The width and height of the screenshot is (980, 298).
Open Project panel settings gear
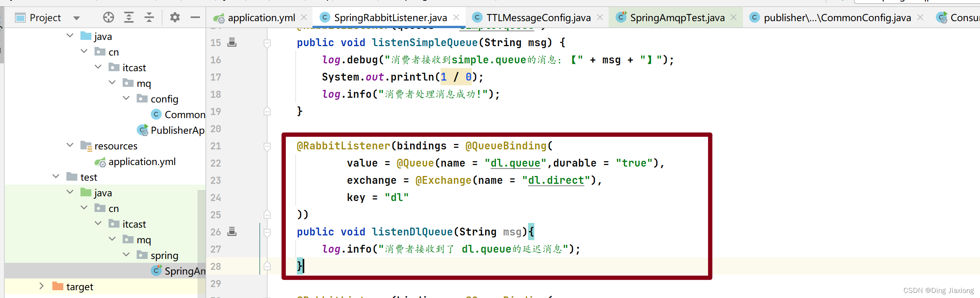175,17
